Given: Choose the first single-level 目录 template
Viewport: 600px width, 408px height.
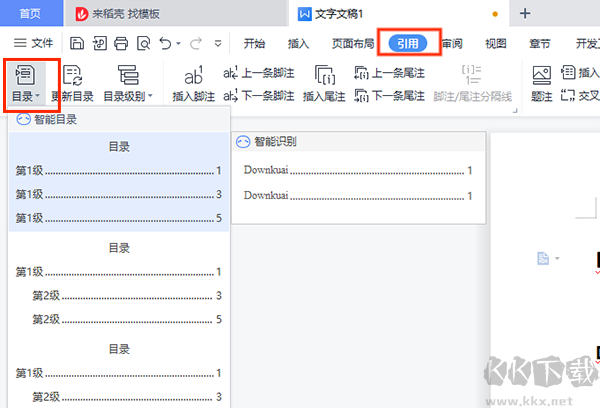Looking at the screenshot, I should coord(119,181).
